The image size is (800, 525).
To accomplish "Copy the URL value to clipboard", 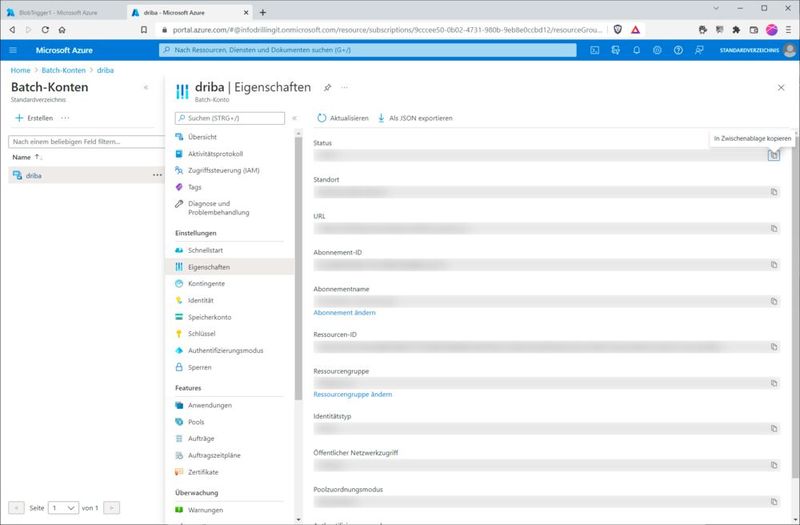I will coord(774,229).
